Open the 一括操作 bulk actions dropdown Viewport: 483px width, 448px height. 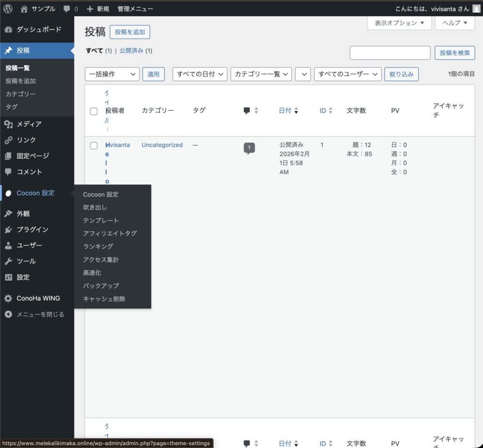(112, 74)
